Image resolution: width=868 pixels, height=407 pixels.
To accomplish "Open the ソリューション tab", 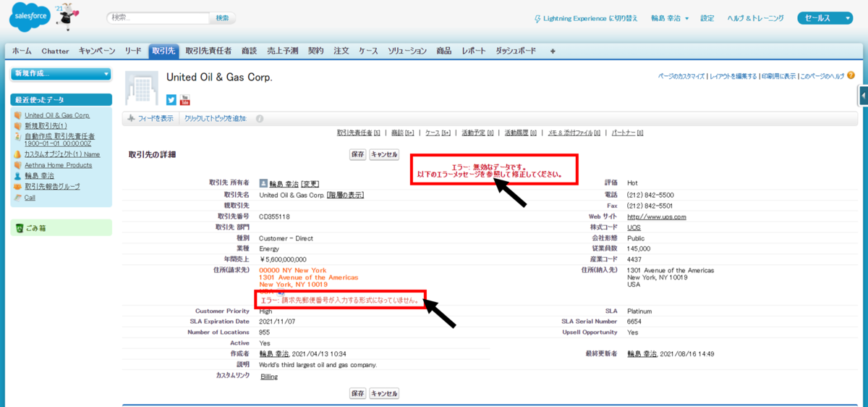I will [x=407, y=51].
